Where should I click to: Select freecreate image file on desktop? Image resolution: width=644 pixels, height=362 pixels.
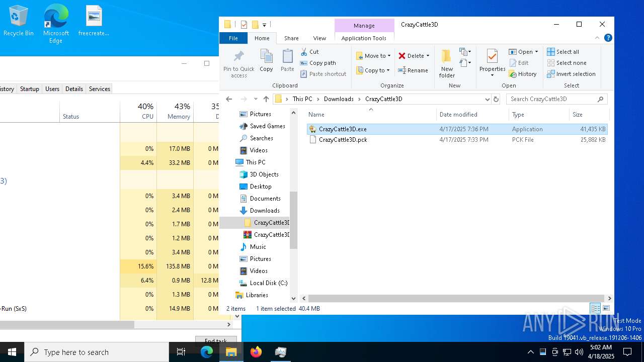pyautogui.click(x=94, y=21)
